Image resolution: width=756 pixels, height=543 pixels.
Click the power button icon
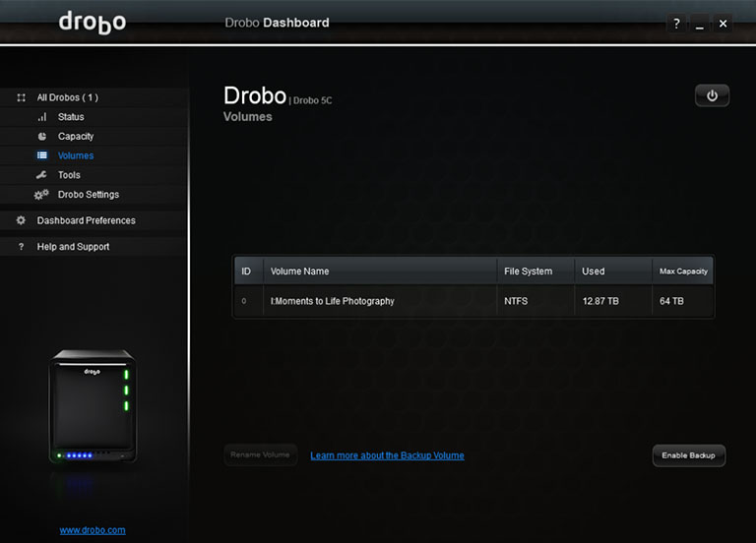click(712, 95)
